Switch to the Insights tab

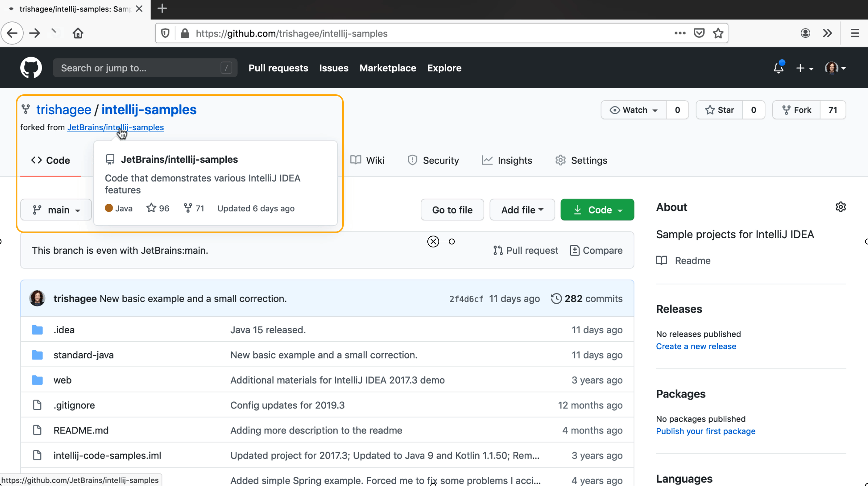(x=507, y=160)
